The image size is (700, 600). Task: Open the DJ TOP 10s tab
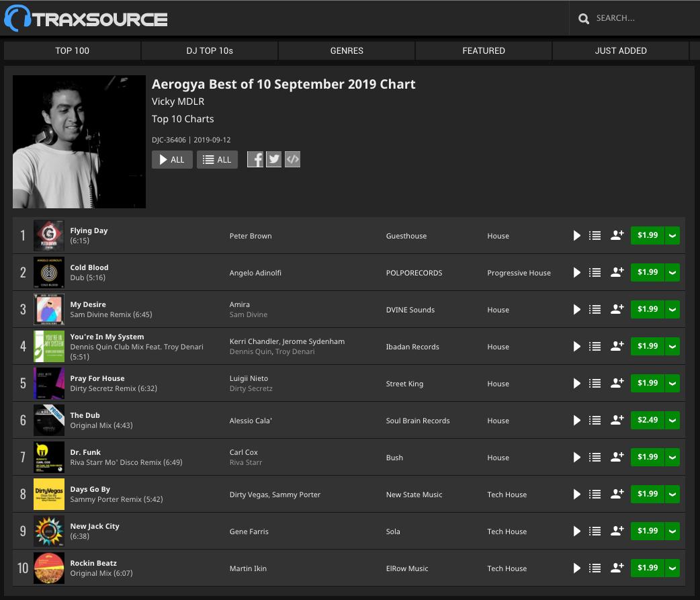210,50
